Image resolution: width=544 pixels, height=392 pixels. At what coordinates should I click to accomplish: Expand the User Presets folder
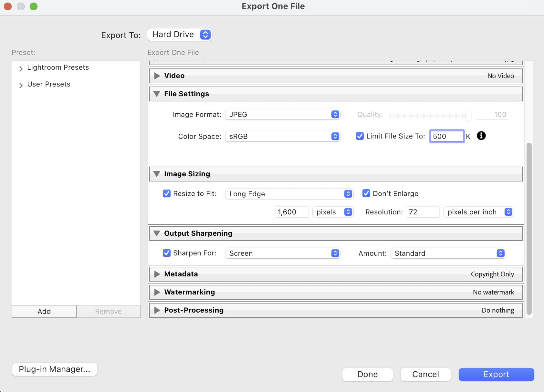click(21, 85)
